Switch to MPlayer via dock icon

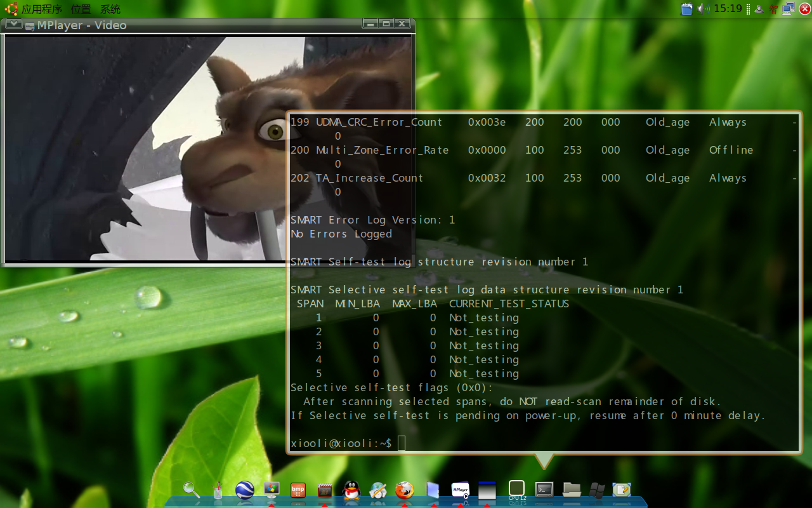pos(460,490)
